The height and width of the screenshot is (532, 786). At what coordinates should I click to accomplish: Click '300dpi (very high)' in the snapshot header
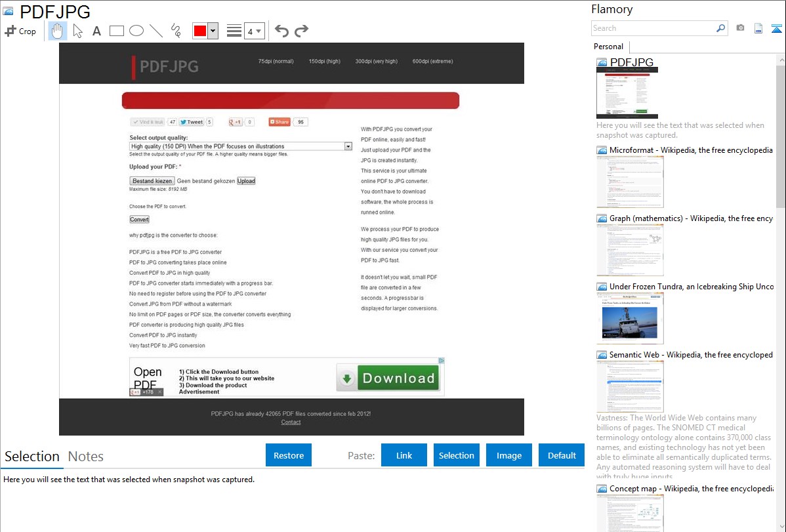tap(376, 61)
